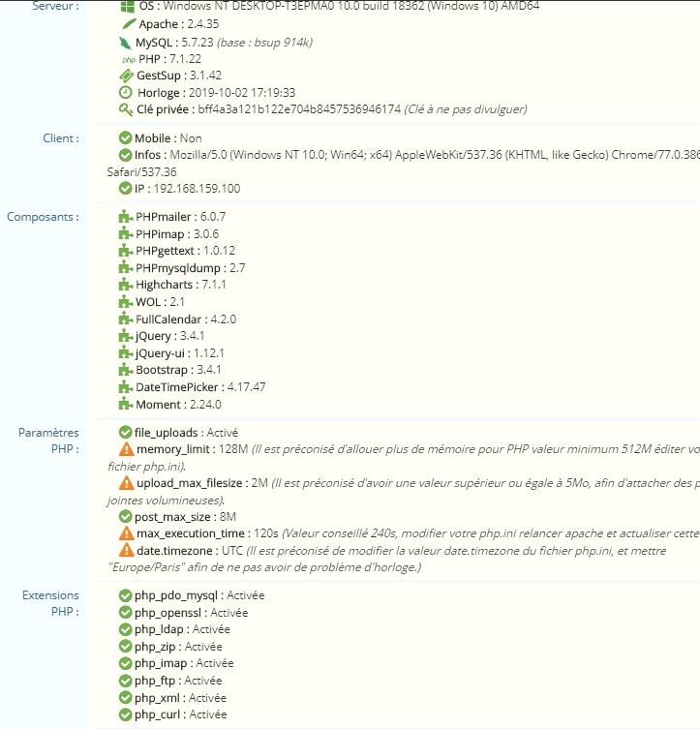Click the puzzle icon beside FullCalendar

point(126,319)
